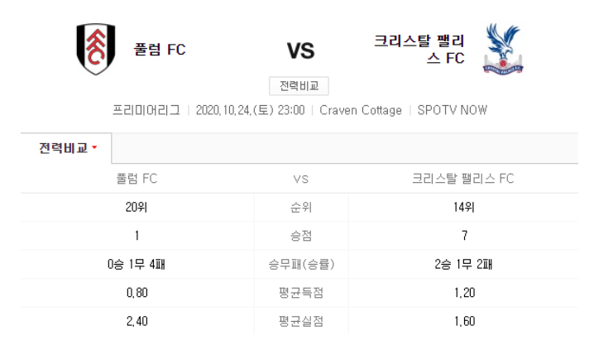
Task: Click the 평균실점 row label
Action: 301,321
